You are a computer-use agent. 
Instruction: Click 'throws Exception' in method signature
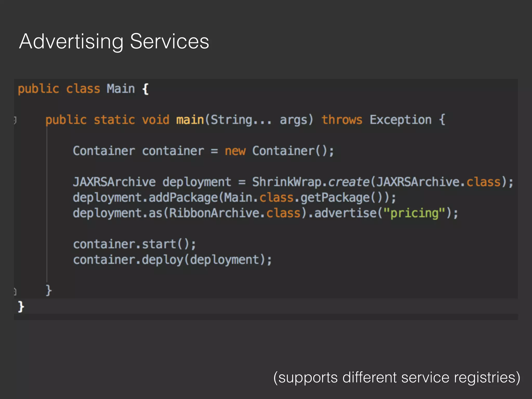pos(376,120)
